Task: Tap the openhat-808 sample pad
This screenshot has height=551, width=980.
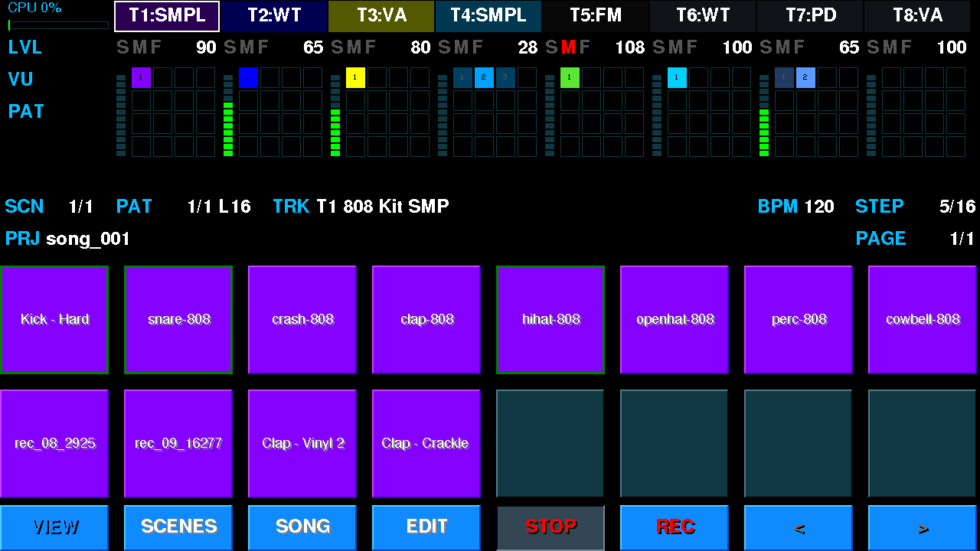Action: tap(675, 320)
